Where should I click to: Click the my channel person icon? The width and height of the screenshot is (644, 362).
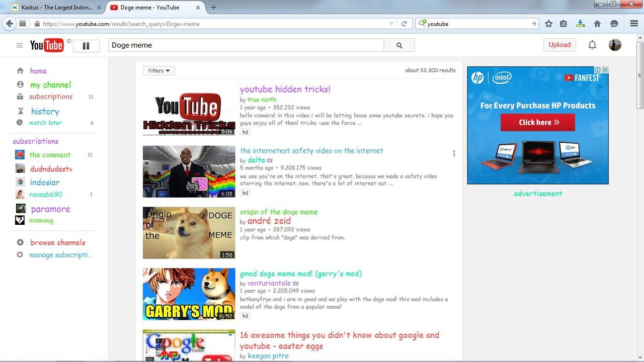(20, 84)
